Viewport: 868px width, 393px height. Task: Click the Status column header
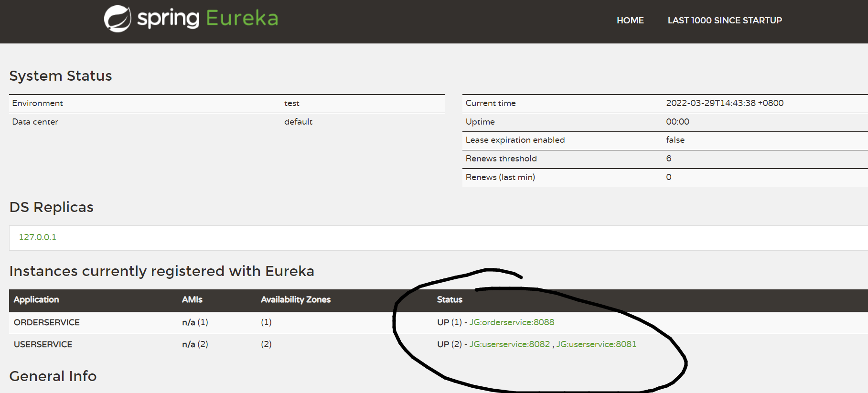(450, 299)
